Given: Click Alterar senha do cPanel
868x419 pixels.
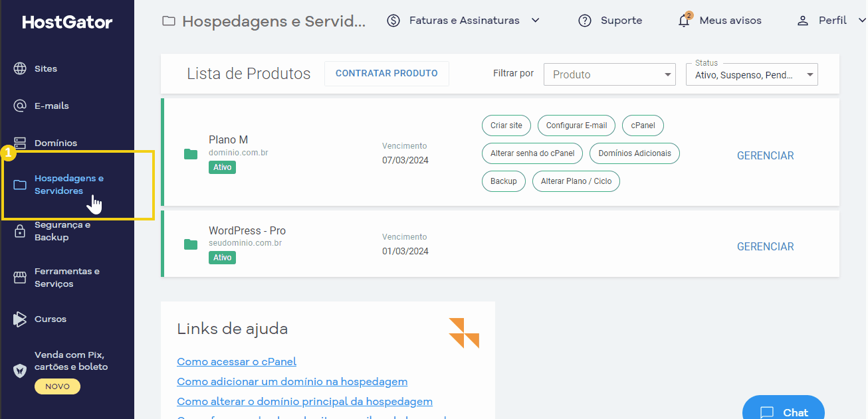Looking at the screenshot, I should (x=532, y=153).
